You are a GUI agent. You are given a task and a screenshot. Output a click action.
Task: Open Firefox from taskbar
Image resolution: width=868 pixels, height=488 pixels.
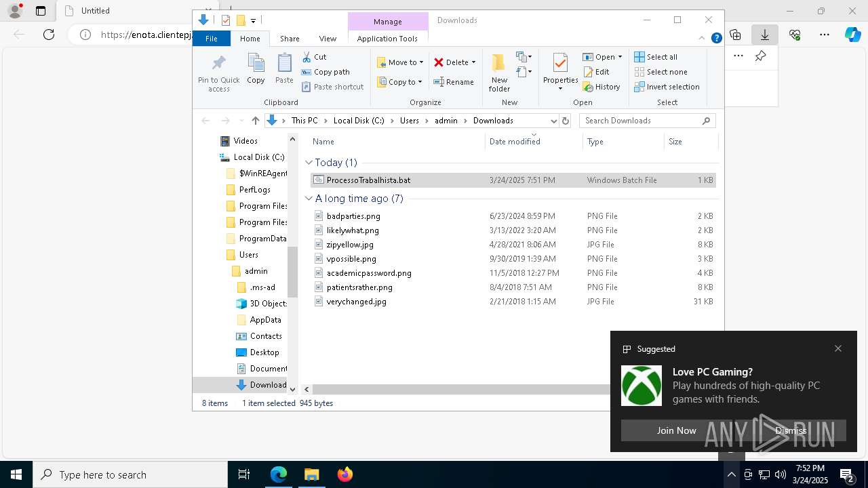coord(345,474)
